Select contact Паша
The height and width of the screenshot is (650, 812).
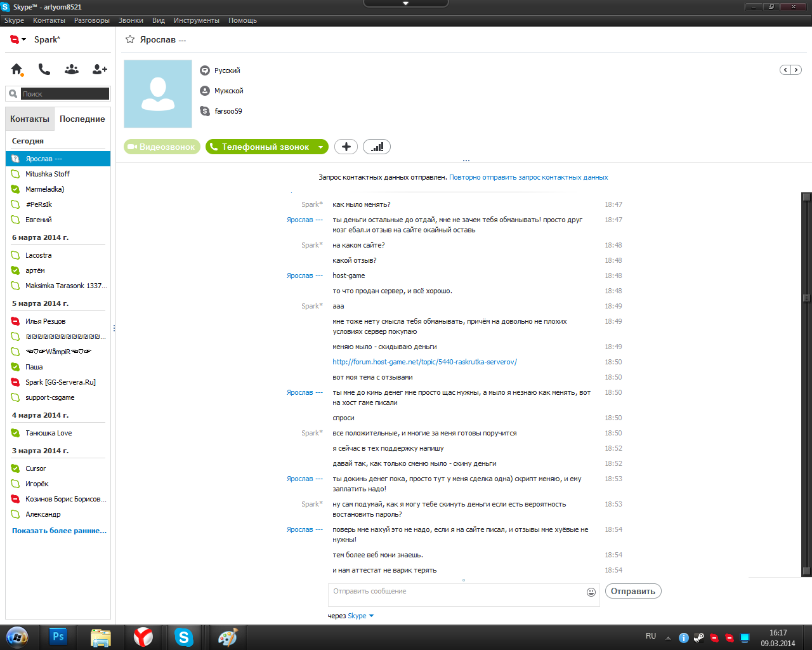coord(58,367)
